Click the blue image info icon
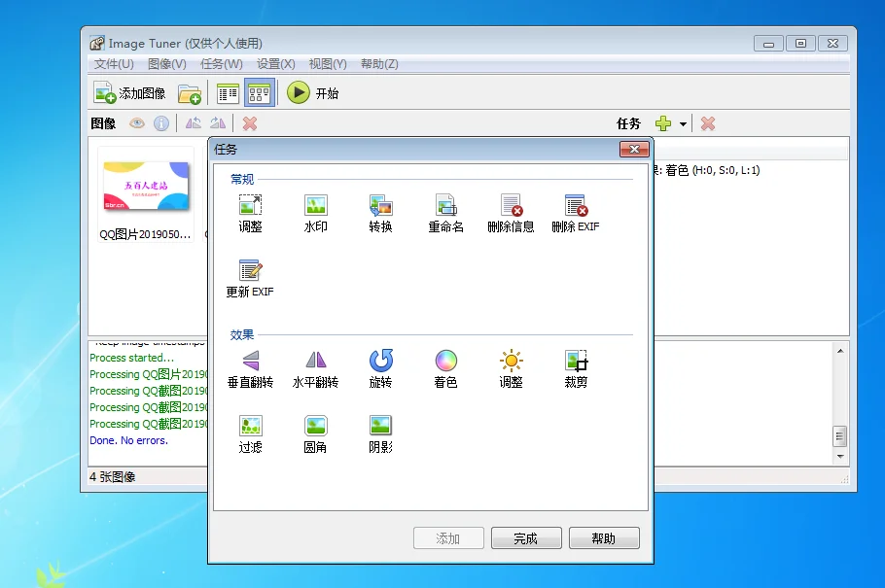 (x=161, y=123)
